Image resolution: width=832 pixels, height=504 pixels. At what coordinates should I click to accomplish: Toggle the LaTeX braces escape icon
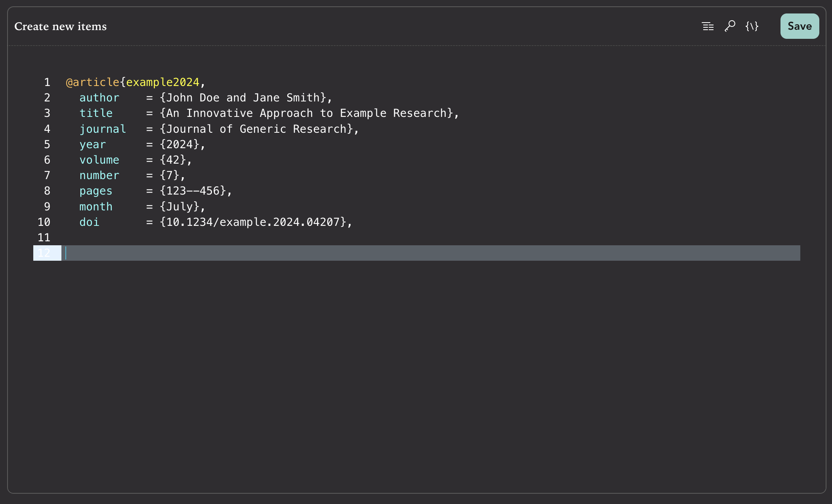[752, 26]
